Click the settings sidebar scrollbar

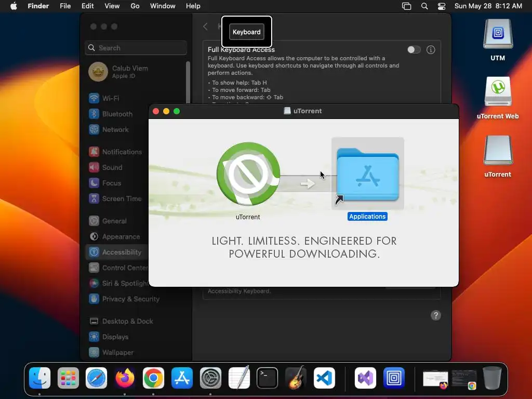(188, 83)
